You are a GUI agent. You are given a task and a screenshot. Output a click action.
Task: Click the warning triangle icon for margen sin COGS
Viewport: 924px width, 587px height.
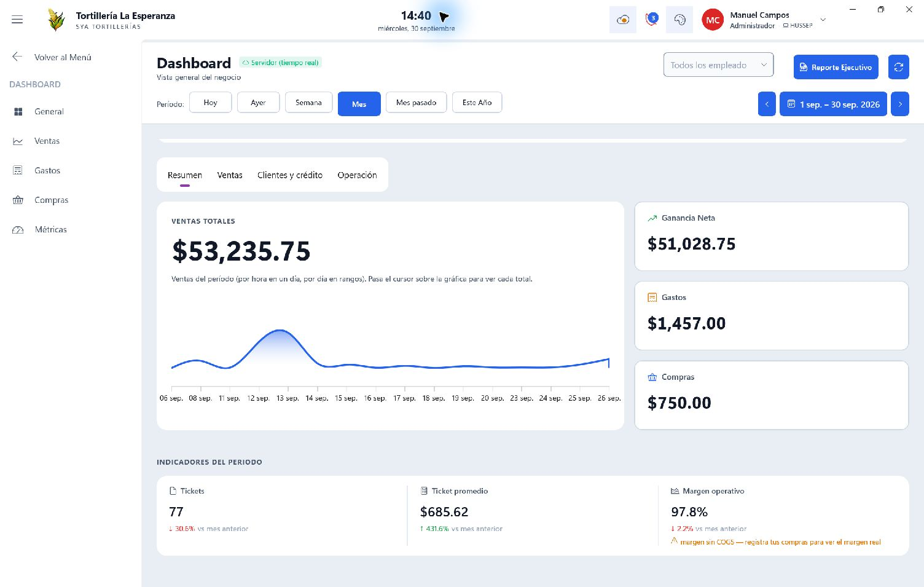(675, 541)
